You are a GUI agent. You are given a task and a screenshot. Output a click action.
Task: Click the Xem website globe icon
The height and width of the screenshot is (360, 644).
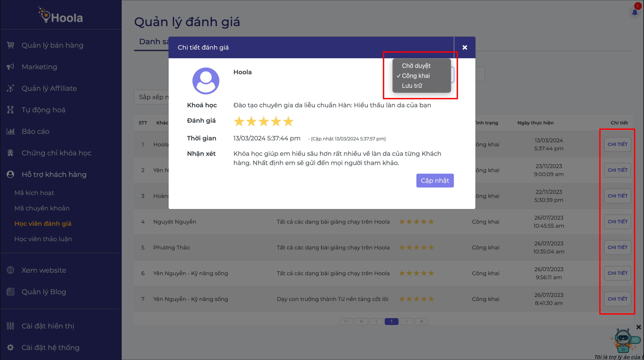tap(10, 270)
